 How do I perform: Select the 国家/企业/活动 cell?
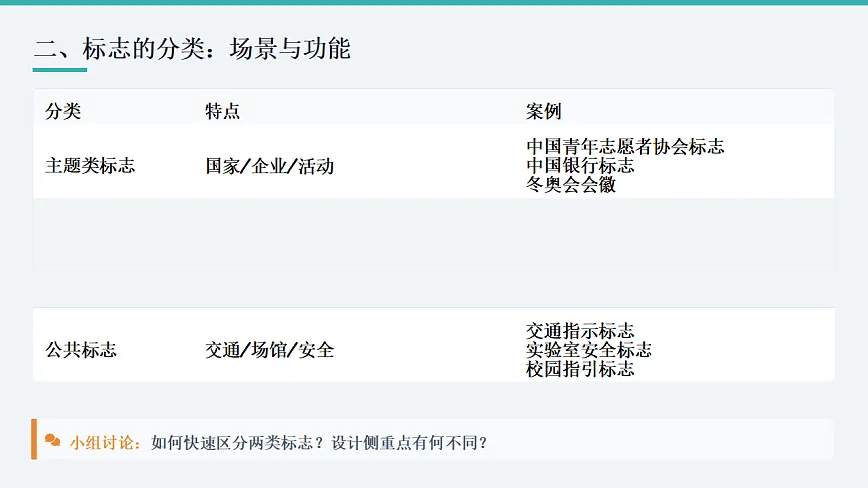[269, 166]
